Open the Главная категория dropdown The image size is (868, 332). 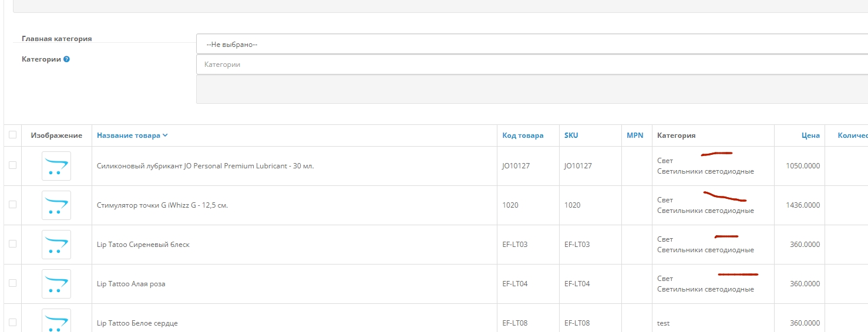(531, 44)
